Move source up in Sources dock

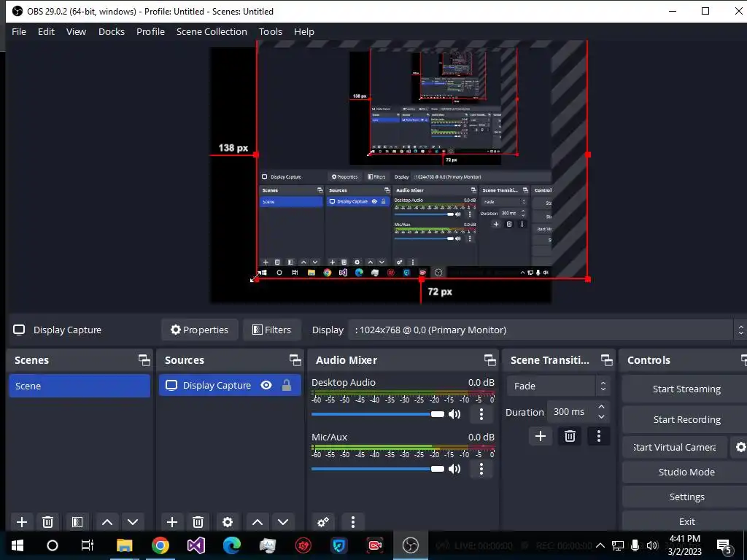pos(258,522)
